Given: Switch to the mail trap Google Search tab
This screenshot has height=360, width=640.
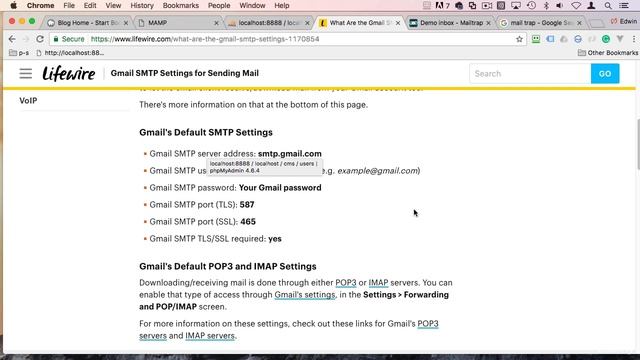Looking at the screenshot, I should point(541,23).
